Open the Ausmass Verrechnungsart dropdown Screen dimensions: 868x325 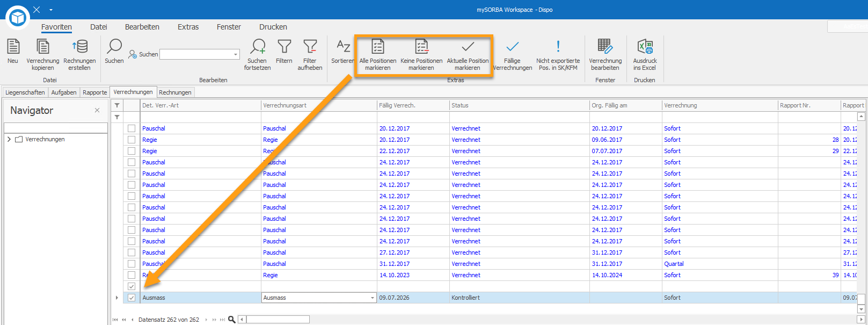coord(373,298)
